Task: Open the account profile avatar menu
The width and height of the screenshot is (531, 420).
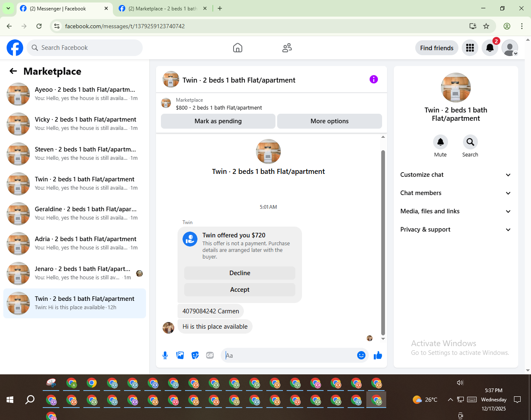Action: pyautogui.click(x=510, y=48)
